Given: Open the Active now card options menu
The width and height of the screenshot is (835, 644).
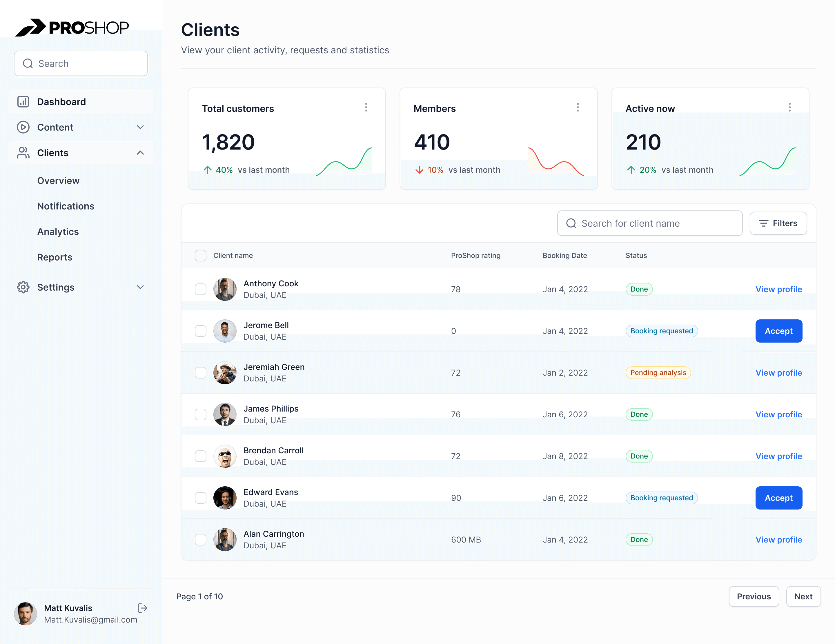Looking at the screenshot, I should tap(790, 108).
